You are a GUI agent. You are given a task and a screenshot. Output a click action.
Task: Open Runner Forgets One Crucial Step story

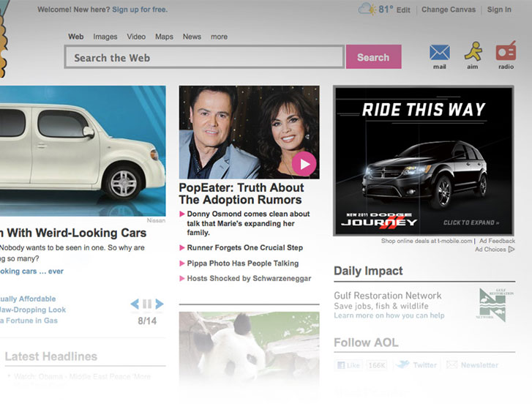tap(244, 247)
